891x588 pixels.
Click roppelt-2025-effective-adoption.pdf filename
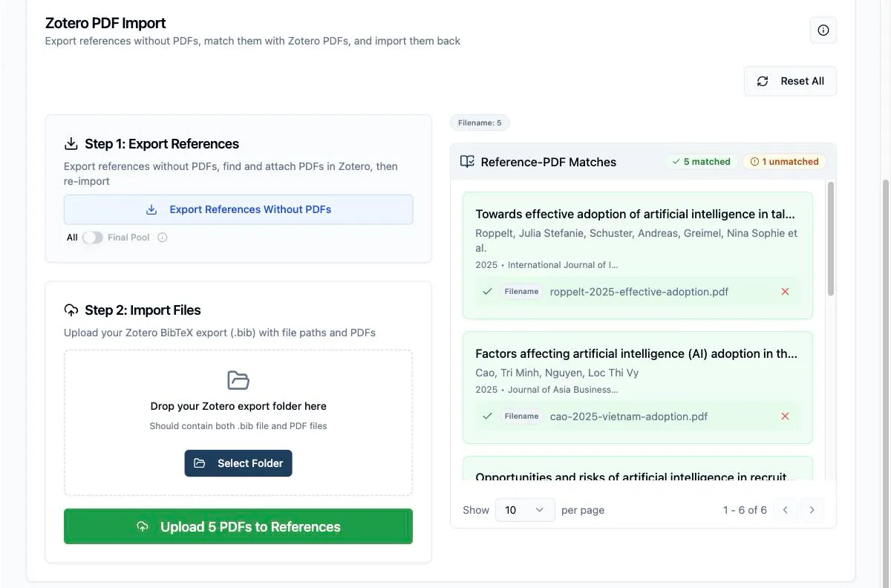[639, 292]
